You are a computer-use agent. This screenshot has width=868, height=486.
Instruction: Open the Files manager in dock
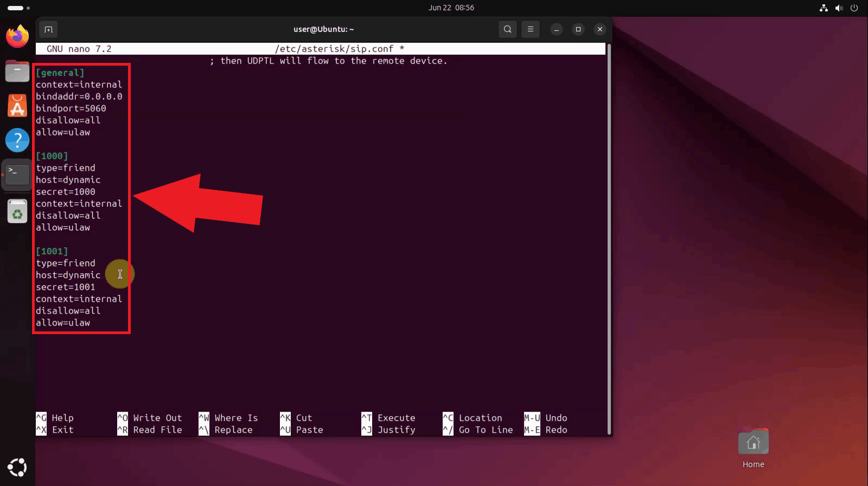17,71
